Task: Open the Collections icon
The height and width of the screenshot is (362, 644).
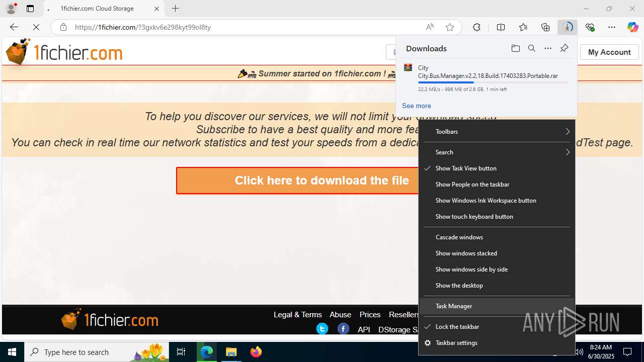Action: (x=545, y=27)
